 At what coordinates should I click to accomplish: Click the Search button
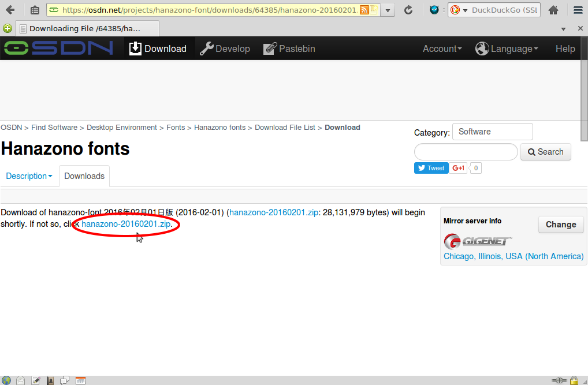[546, 152]
